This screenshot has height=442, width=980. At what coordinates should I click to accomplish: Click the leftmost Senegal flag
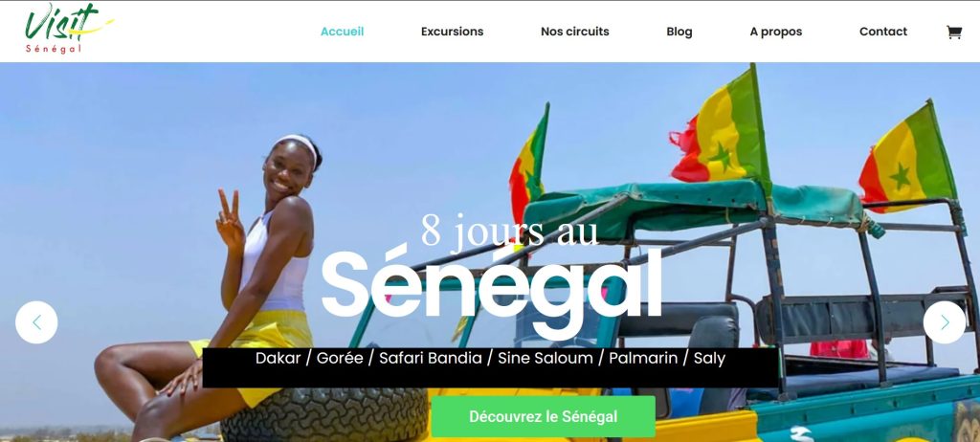[528, 166]
